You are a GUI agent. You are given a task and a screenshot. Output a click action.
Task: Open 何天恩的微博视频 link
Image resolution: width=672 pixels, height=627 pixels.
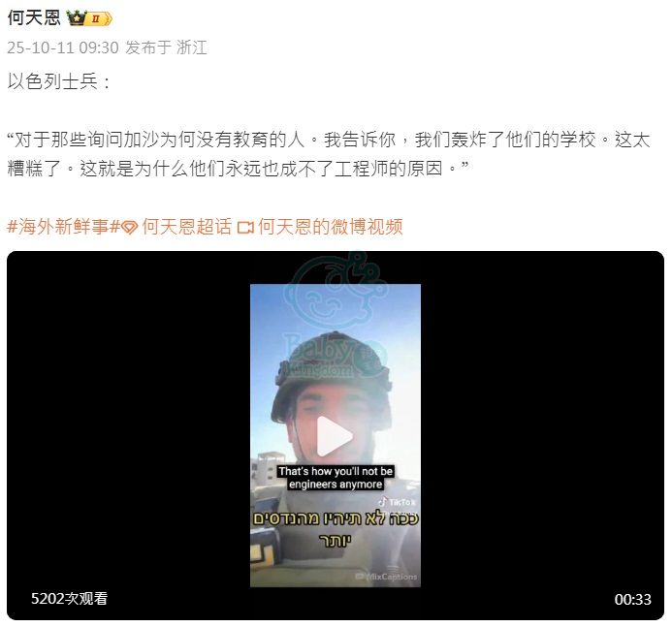tap(331, 226)
